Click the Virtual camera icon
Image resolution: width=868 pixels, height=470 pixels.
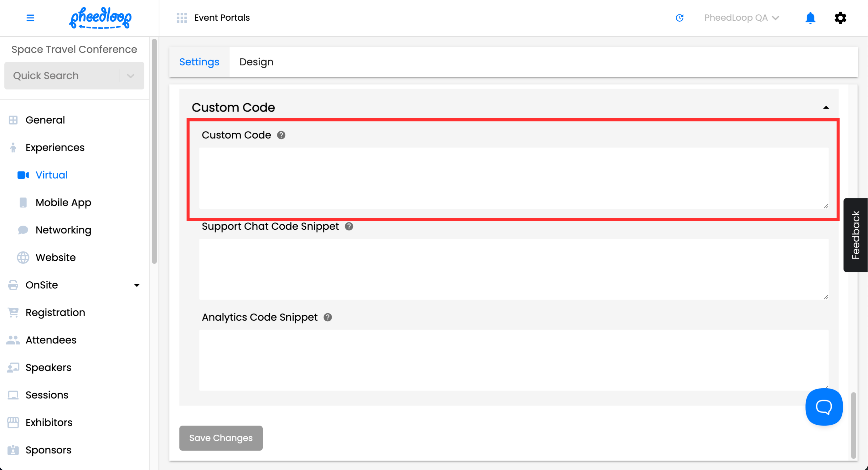23,175
